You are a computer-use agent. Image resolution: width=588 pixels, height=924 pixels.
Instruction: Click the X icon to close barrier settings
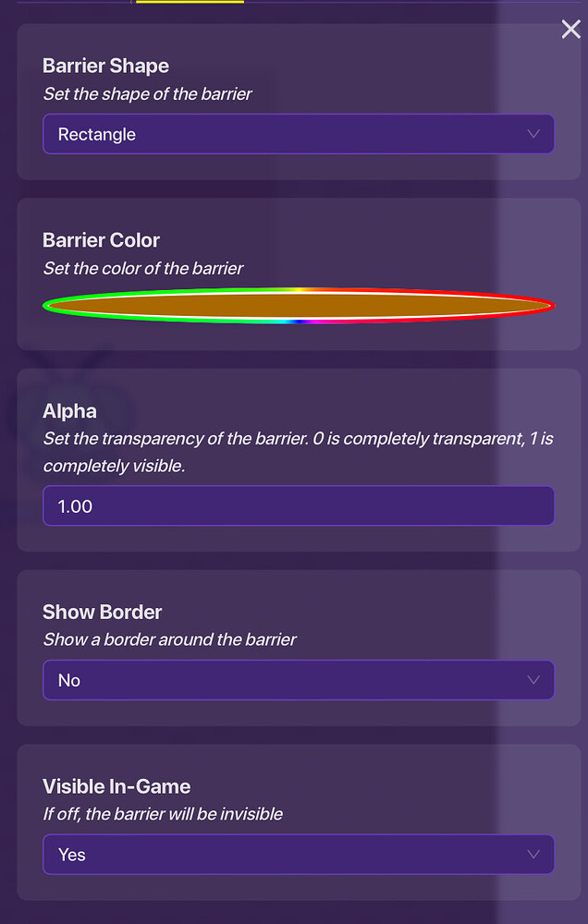click(570, 29)
